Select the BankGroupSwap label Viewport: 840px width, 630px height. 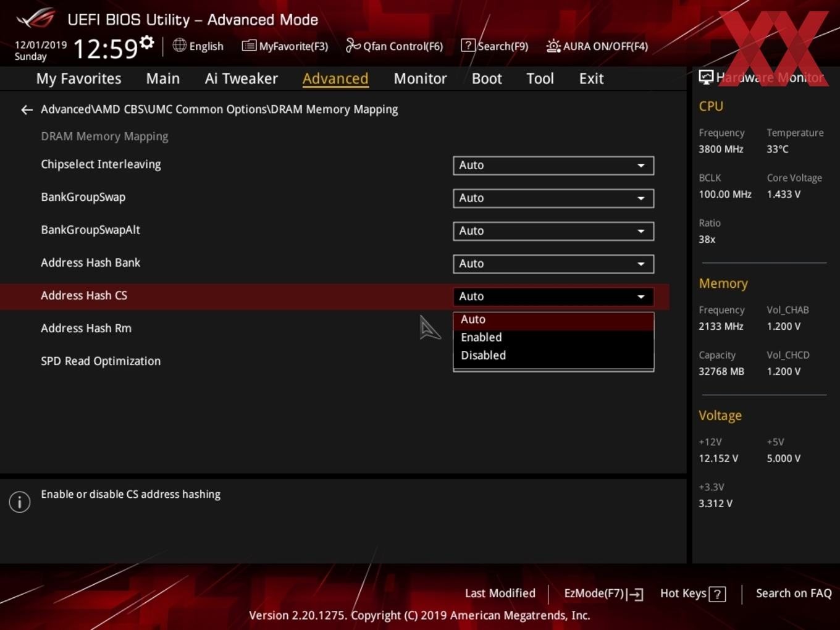[x=83, y=197]
